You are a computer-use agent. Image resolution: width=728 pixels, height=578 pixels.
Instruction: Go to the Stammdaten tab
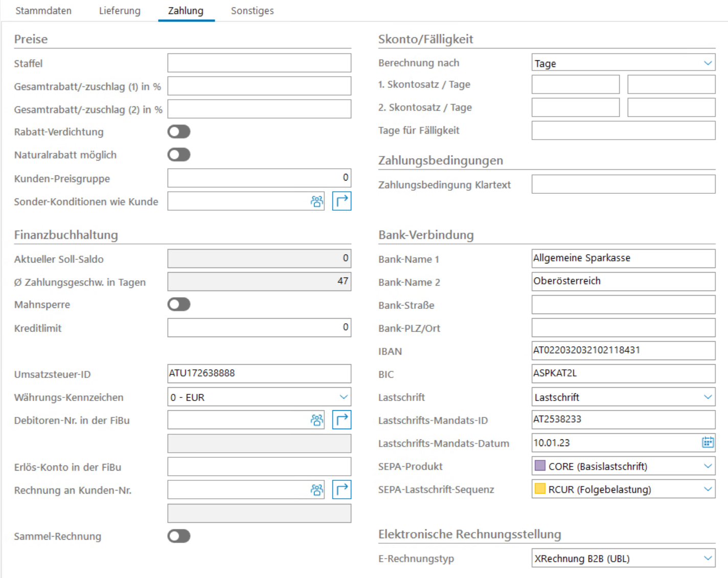pyautogui.click(x=43, y=11)
